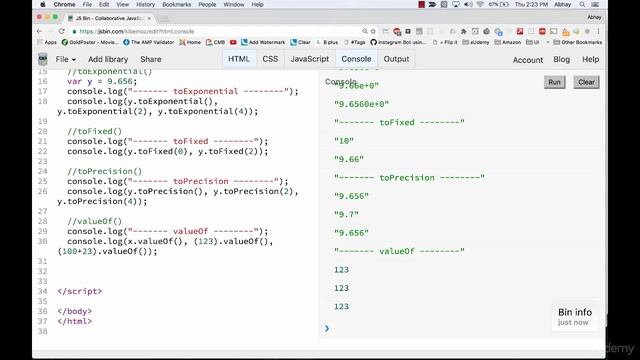Open Spotlight search icon

(582, 4)
